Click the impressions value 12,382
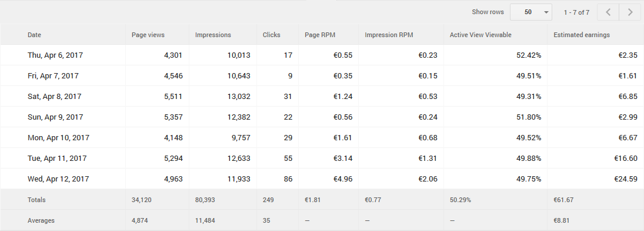This screenshot has height=231, width=644. coord(239,117)
